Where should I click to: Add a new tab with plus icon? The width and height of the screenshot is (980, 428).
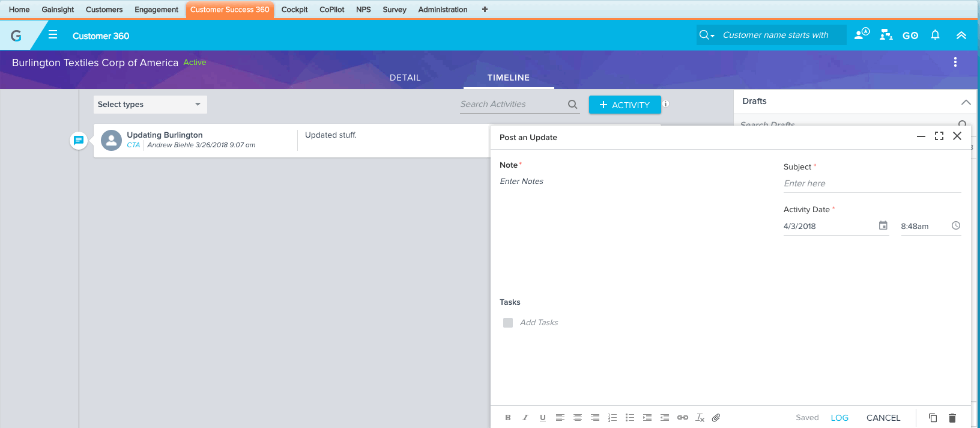pyautogui.click(x=485, y=10)
